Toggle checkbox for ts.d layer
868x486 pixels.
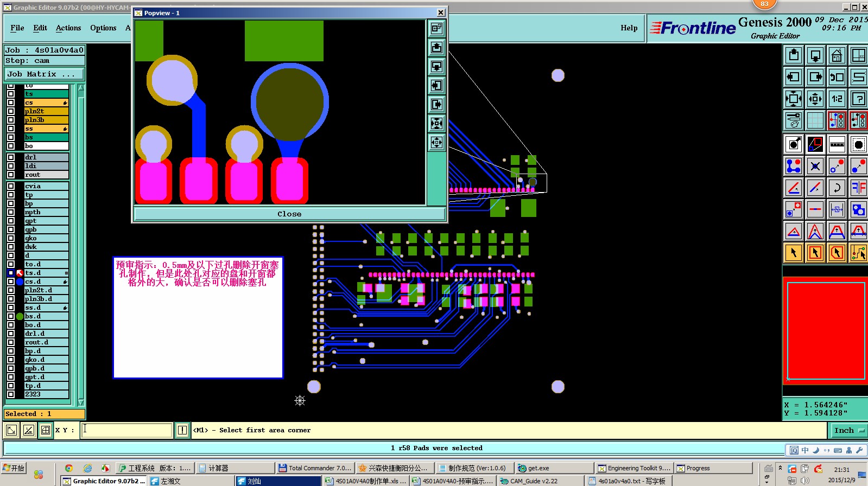pyautogui.click(x=11, y=273)
